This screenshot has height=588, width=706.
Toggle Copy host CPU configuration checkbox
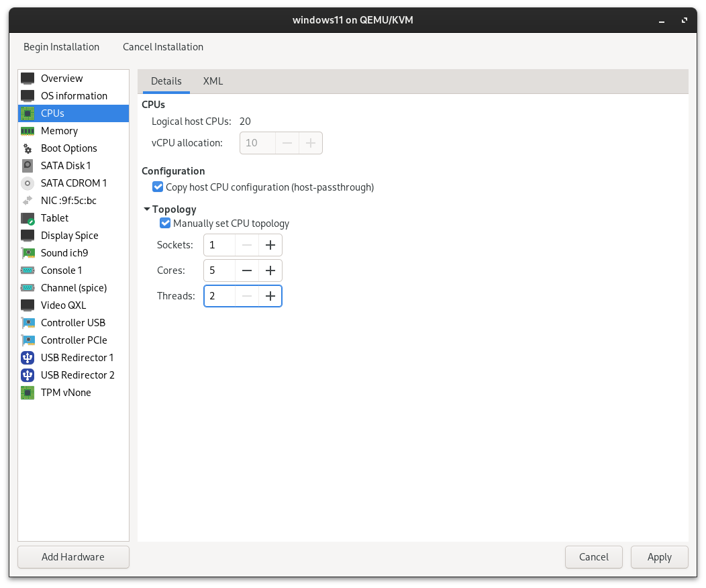pos(158,187)
